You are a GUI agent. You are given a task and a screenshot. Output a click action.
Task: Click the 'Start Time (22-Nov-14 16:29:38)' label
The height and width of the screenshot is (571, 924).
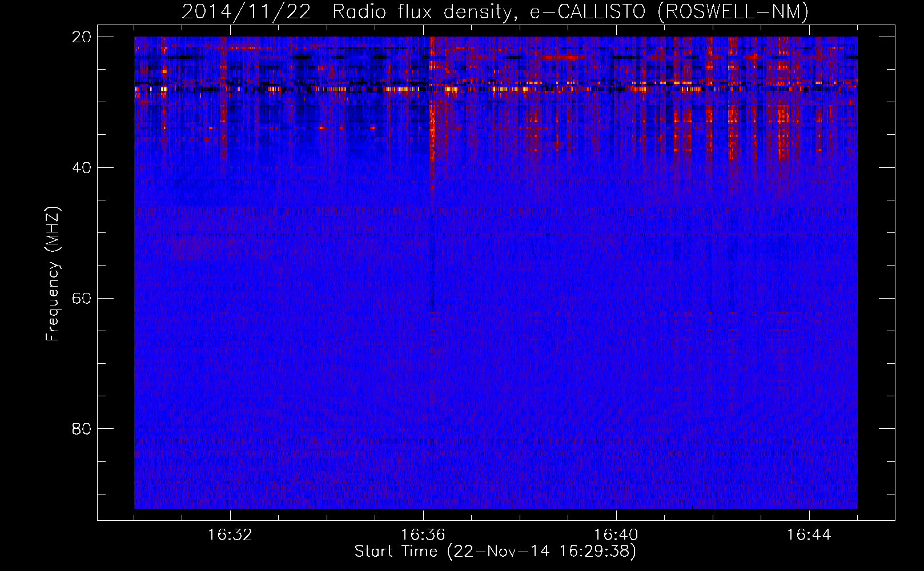[x=495, y=551]
